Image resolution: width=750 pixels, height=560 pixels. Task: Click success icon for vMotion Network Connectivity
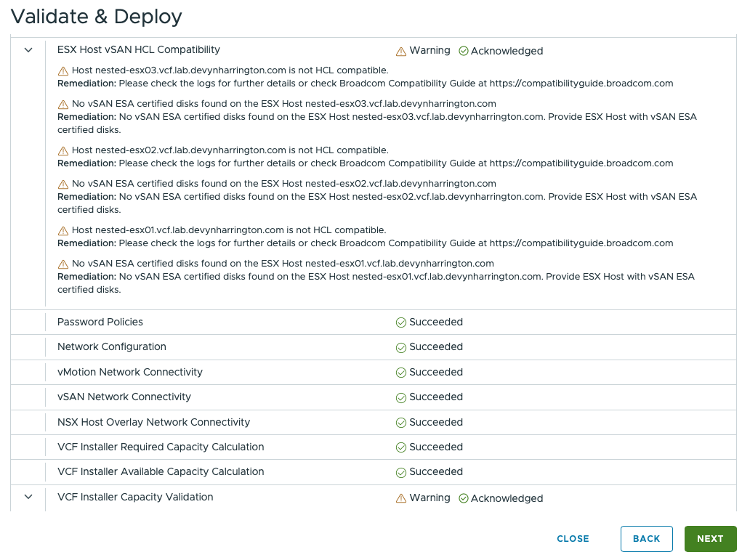(401, 373)
